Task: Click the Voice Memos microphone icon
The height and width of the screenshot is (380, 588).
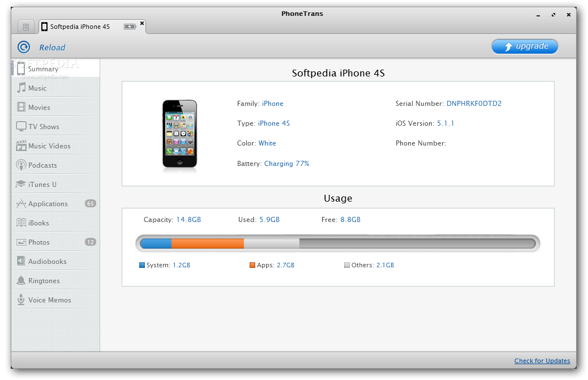Action: point(21,300)
